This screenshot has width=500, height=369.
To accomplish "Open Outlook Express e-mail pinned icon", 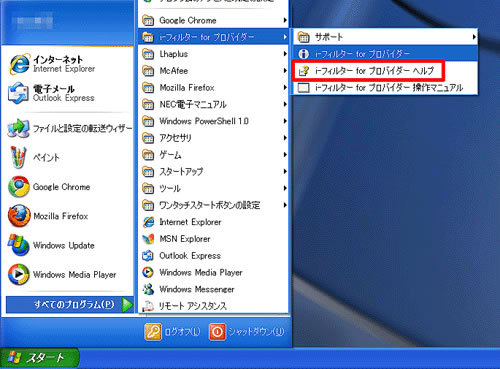I will click(18, 93).
